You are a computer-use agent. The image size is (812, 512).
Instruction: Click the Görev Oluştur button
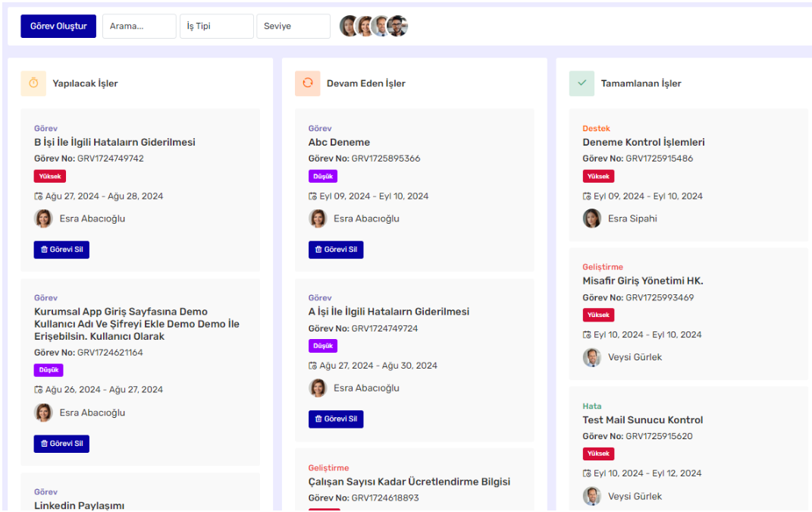click(58, 27)
